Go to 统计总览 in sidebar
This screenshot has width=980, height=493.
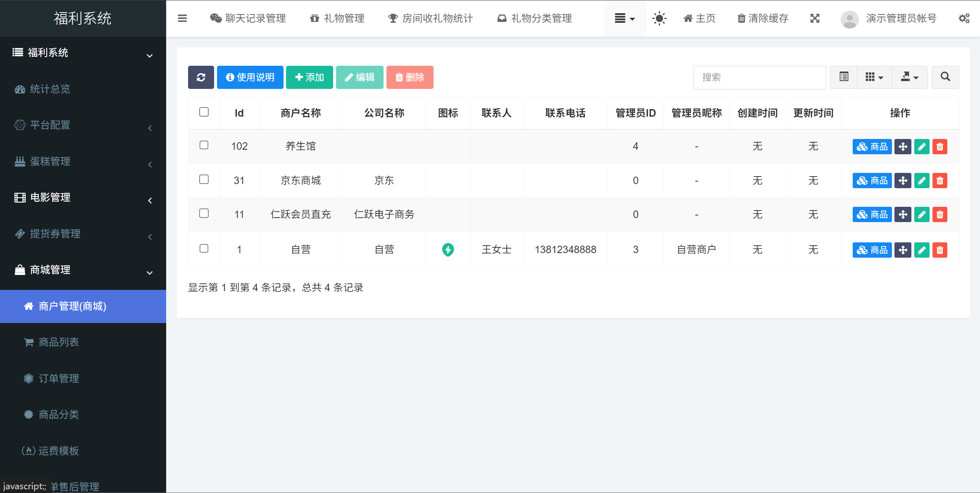[83, 89]
